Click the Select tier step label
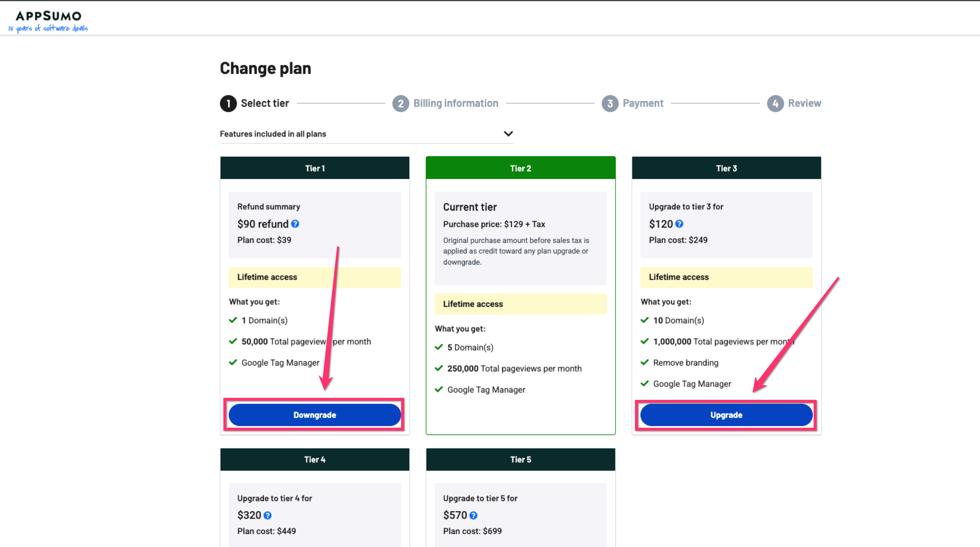980x547 pixels. tap(265, 103)
